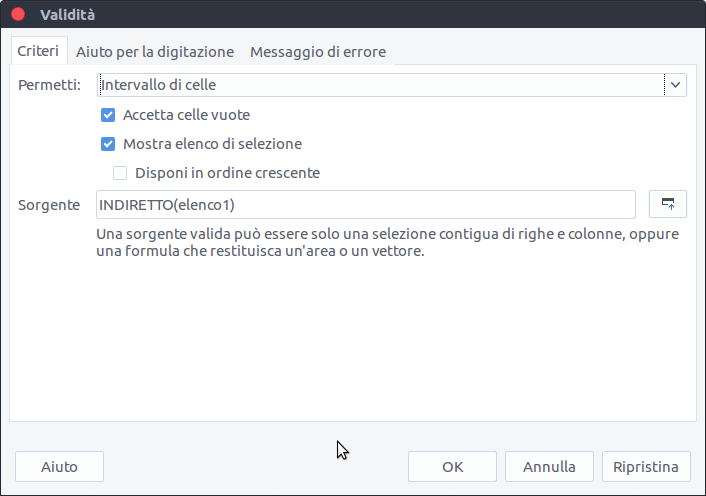Click into the Sorgente formula field
The height and width of the screenshot is (496, 706).
click(366, 204)
